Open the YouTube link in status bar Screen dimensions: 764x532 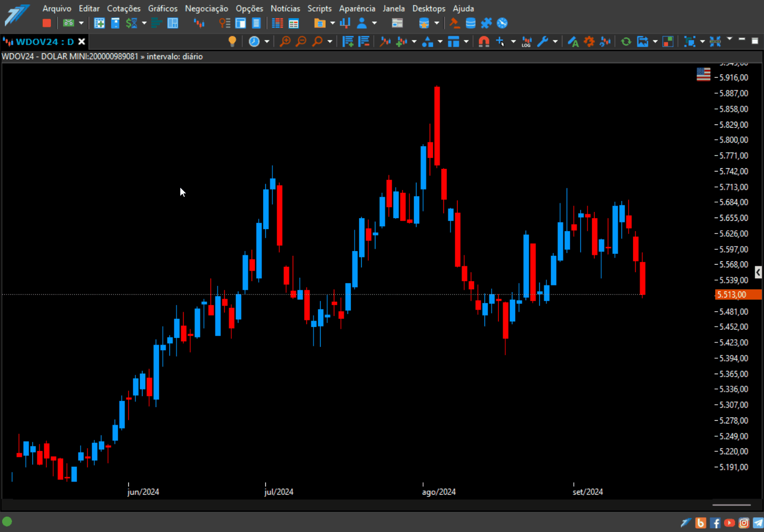729,523
